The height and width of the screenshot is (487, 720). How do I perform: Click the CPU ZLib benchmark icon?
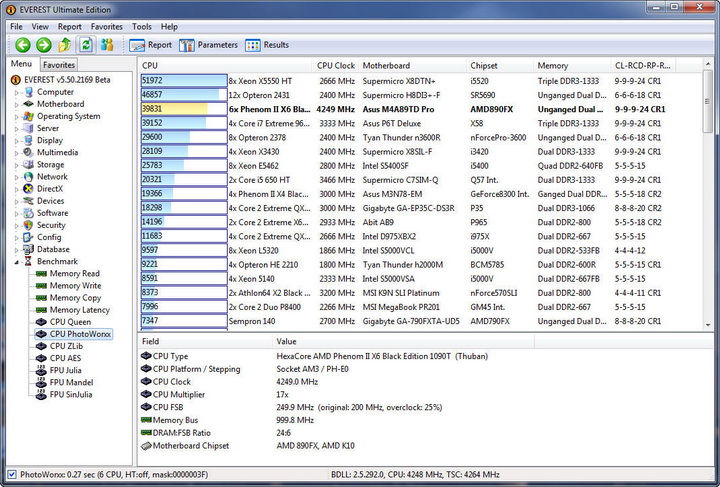41,346
